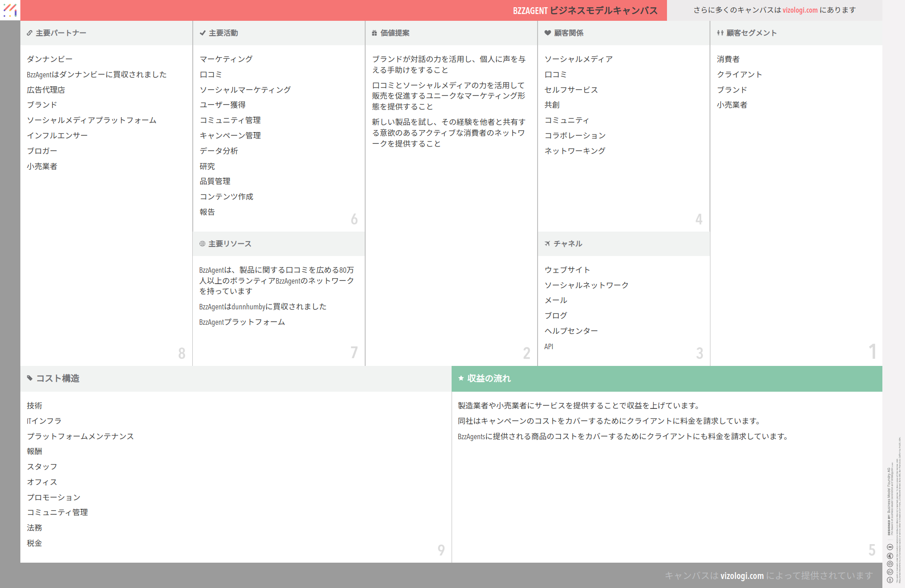Click the people icon beside 顧客セグメント
Screen dimensions: 905x588
point(720,33)
